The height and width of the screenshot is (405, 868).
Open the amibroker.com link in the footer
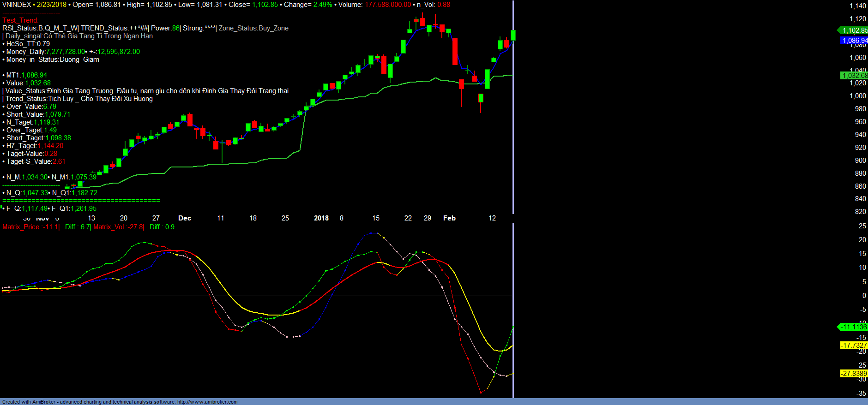coord(207,402)
